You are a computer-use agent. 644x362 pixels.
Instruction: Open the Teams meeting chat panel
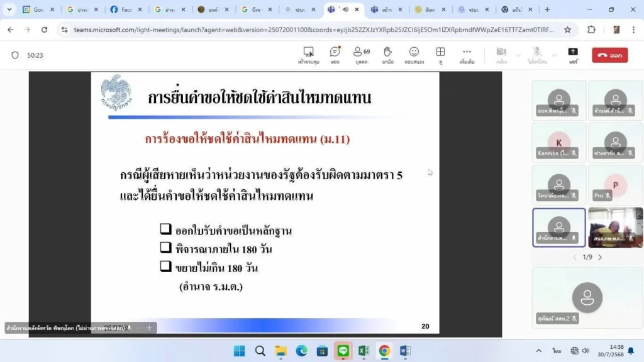[335, 55]
